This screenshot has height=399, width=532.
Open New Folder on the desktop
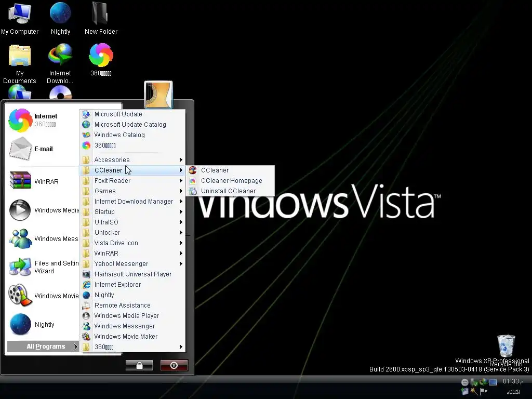click(x=101, y=19)
